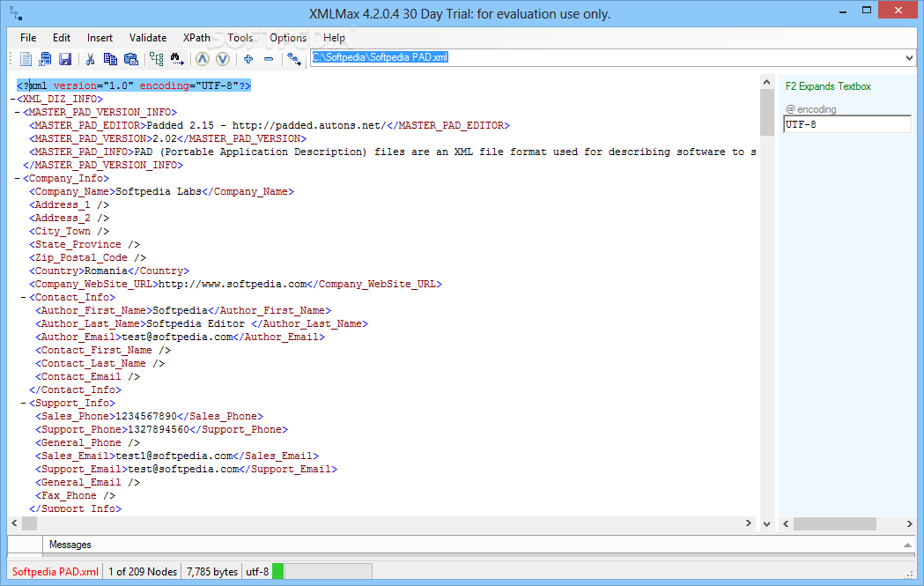Click the New document toolbar icon
924x586 pixels.
(x=26, y=59)
